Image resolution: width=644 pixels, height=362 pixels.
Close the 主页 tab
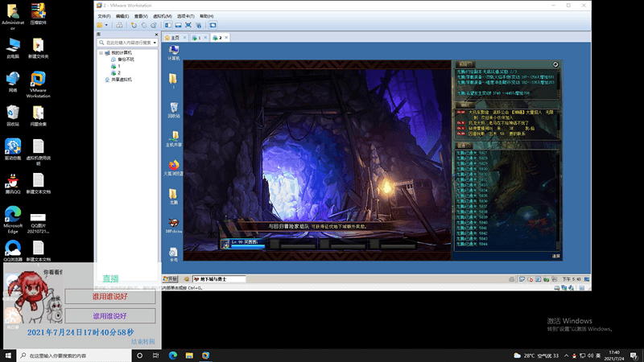coord(184,37)
